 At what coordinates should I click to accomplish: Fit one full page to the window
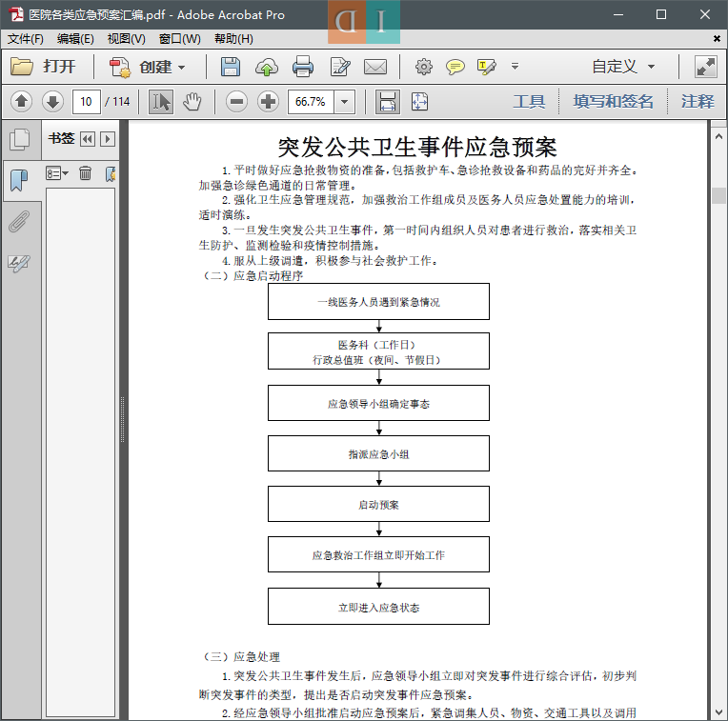(419, 102)
